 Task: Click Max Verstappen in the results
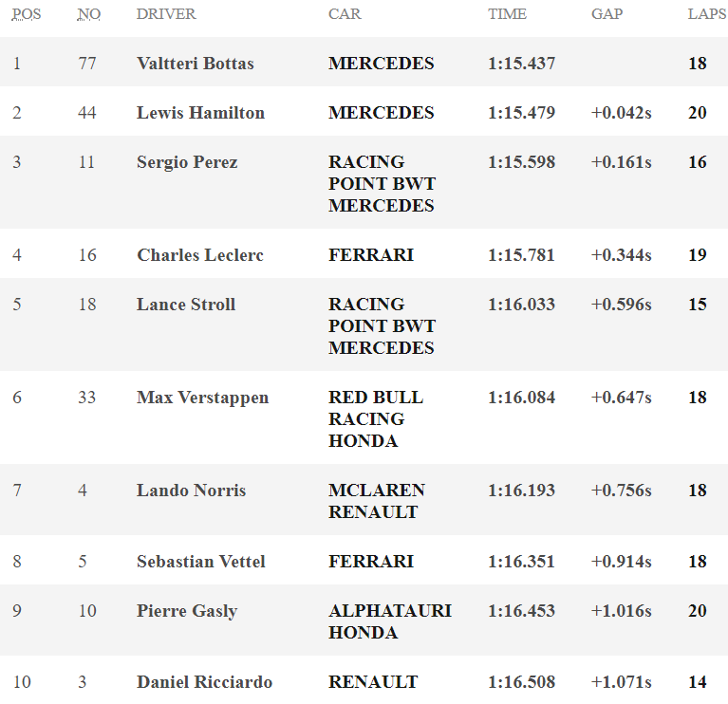(x=202, y=398)
